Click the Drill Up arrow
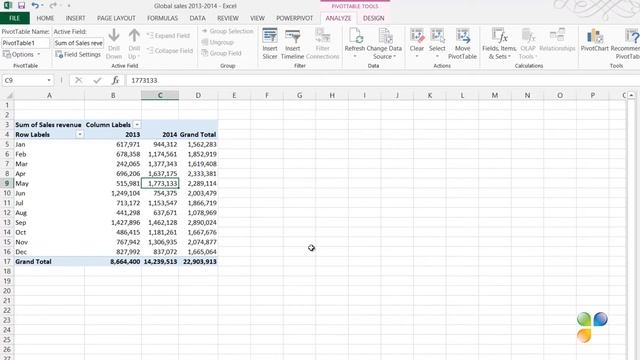 134,44
